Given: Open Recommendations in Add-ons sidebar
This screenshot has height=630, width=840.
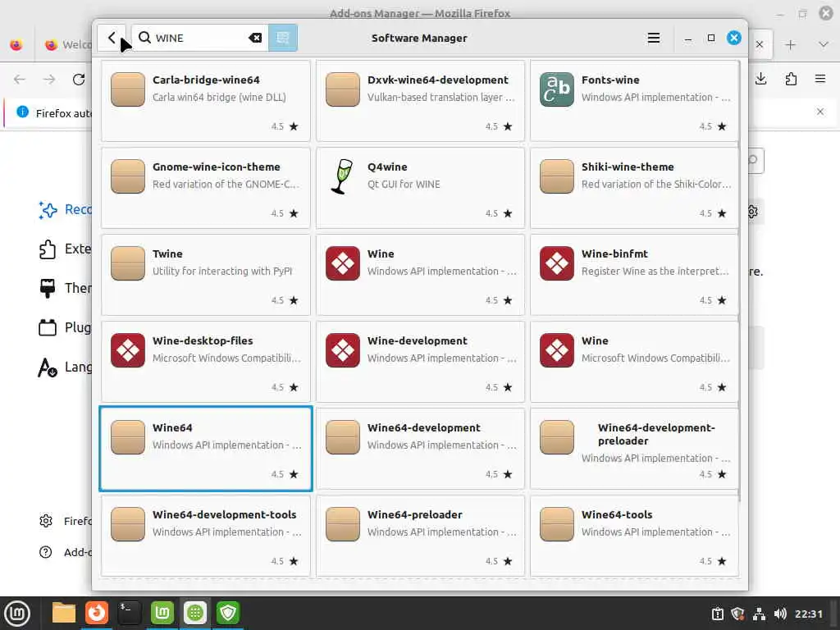Looking at the screenshot, I should 64,209.
